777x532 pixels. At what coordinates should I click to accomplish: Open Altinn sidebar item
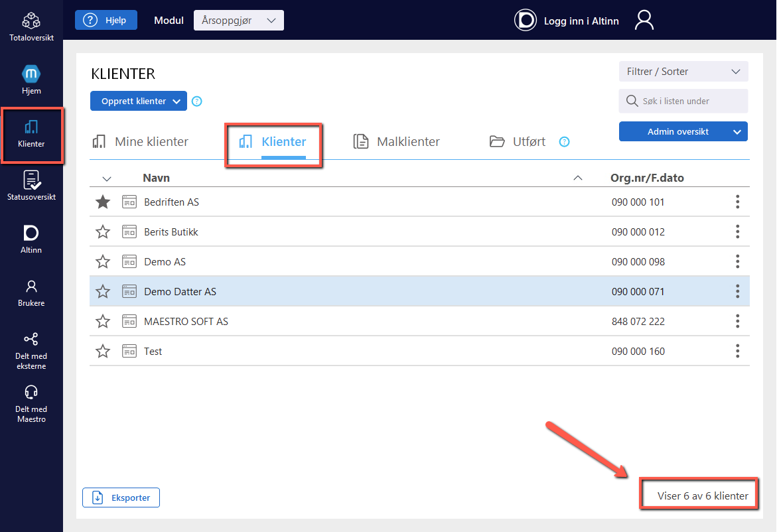click(31, 239)
